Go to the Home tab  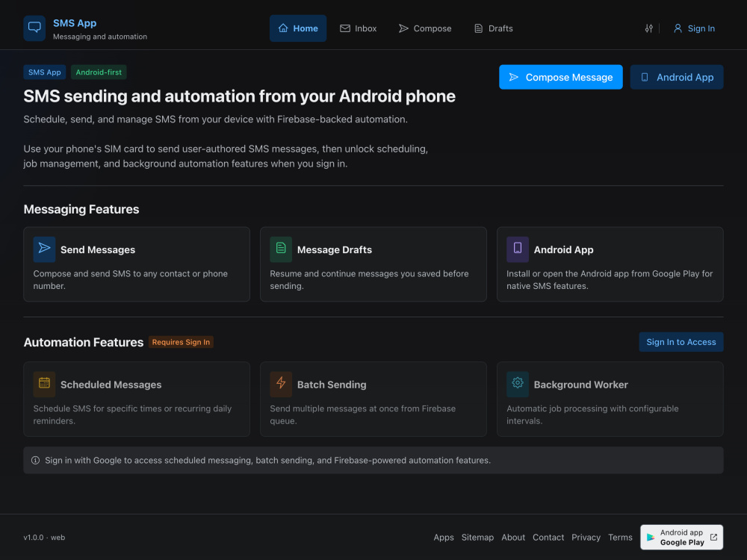click(298, 28)
